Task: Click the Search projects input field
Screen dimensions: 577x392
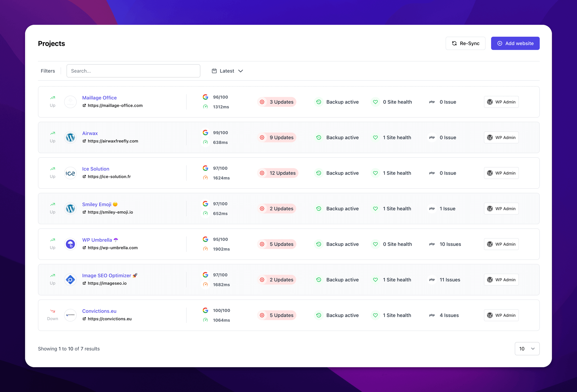Action: [x=132, y=70]
